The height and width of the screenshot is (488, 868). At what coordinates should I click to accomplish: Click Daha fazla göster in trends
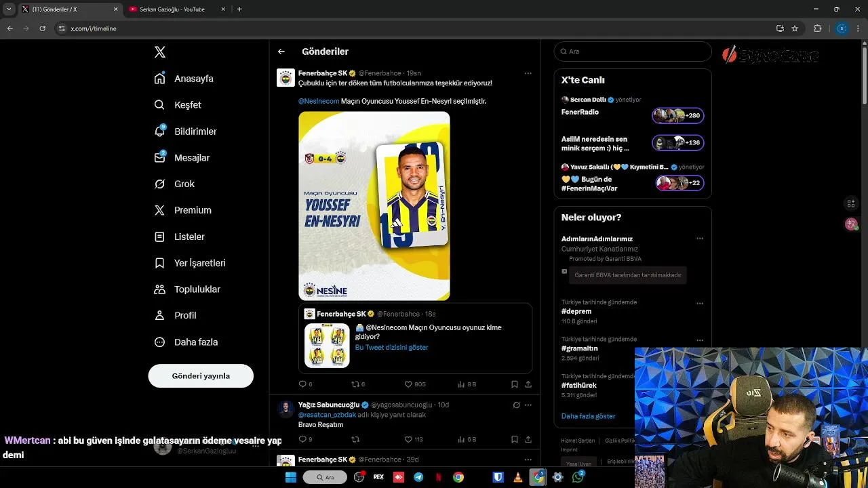(588, 416)
